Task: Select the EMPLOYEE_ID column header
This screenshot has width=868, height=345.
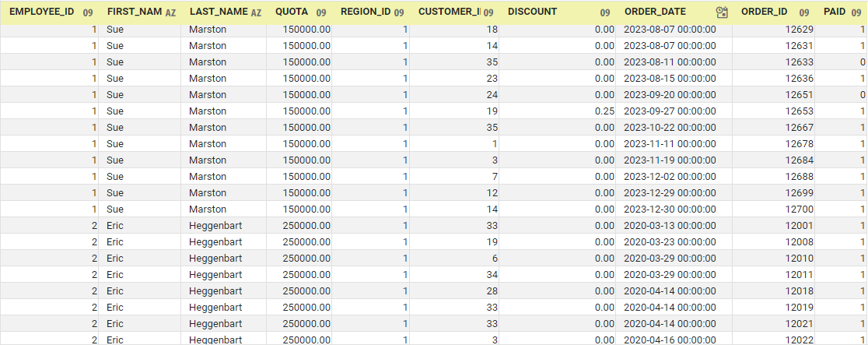Action: (41, 12)
